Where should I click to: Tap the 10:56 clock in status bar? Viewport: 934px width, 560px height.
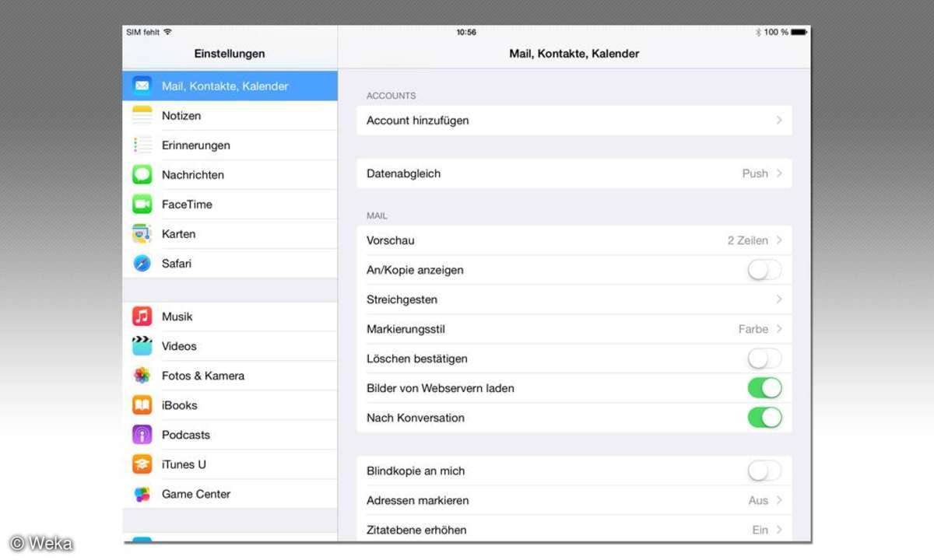coord(466,32)
